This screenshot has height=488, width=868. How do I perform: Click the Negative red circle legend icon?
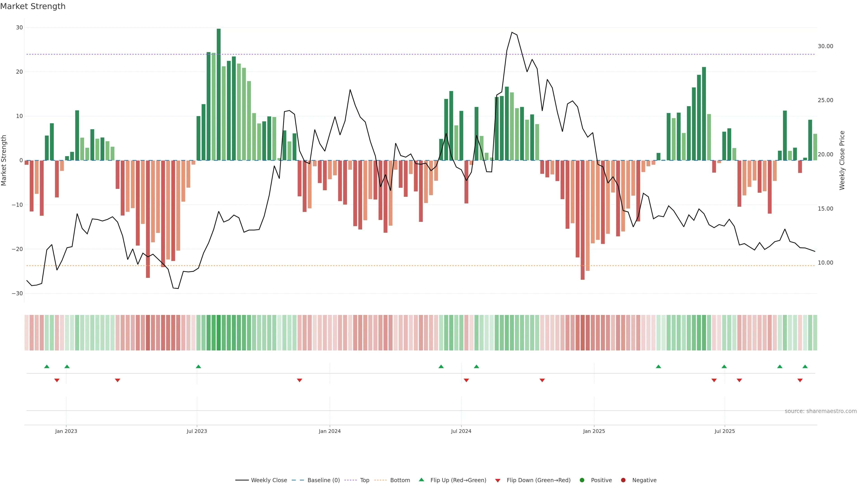[623, 480]
